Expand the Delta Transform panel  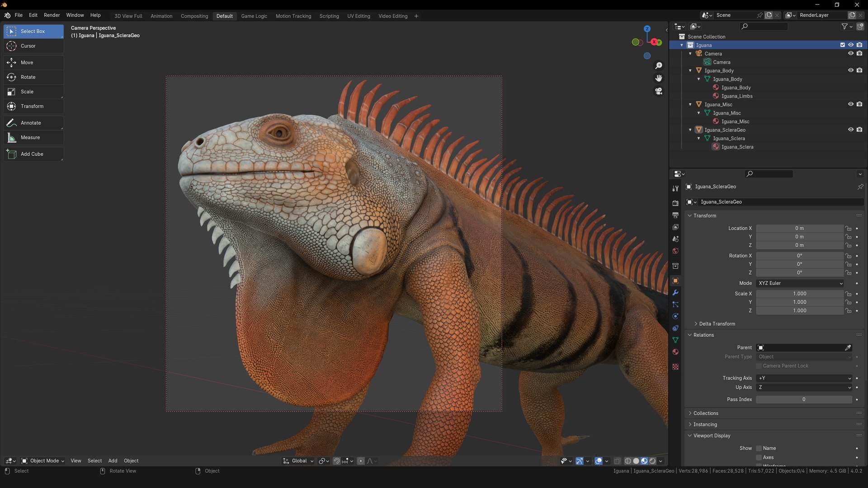tap(717, 324)
